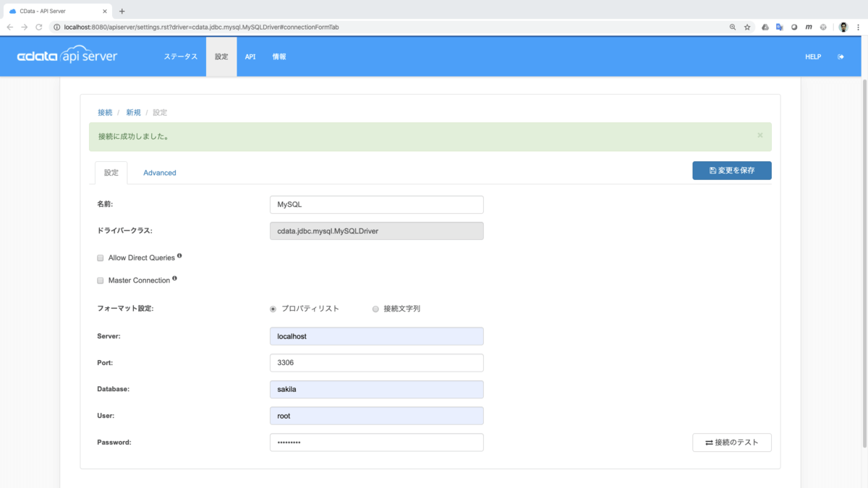The width and height of the screenshot is (868, 488).
Task: Open the ステータス menu item
Action: (x=180, y=57)
